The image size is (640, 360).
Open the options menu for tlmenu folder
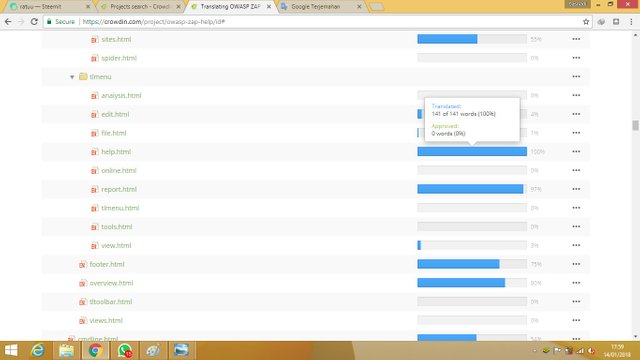click(576, 77)
